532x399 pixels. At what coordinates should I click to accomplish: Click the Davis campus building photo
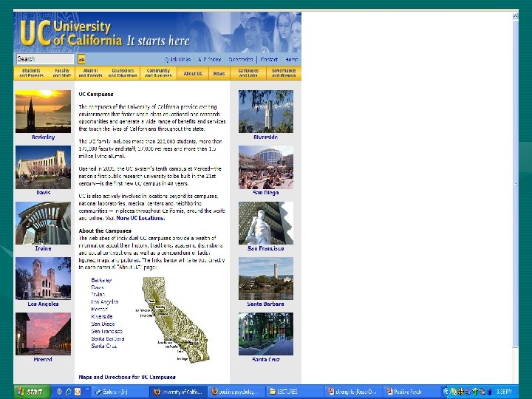point(43,167)
